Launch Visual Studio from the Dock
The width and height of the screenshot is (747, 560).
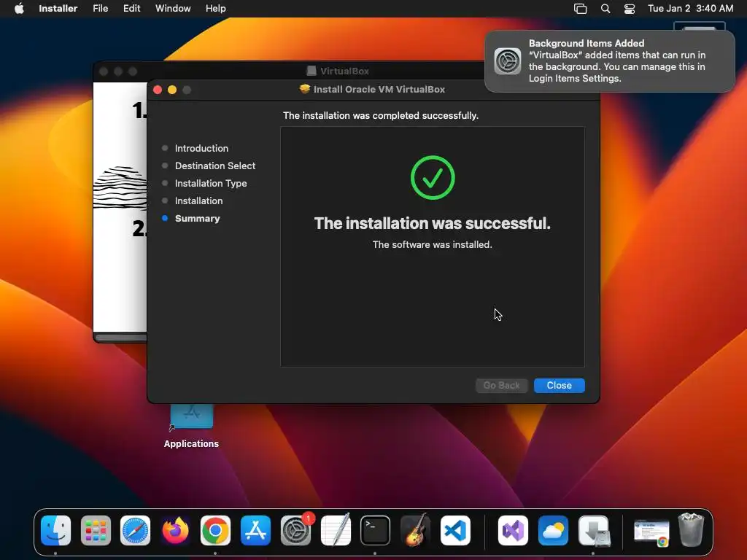(513, 531)
